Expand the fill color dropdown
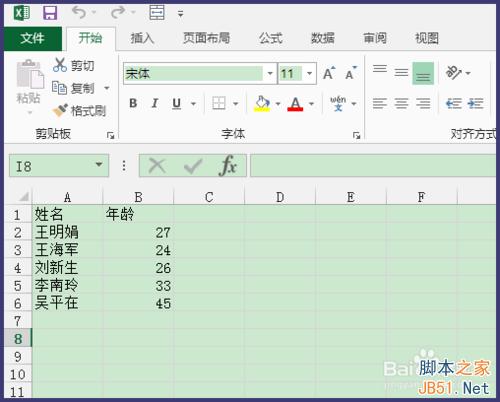Screen dimensions: 500x402 tap(278, 104)
